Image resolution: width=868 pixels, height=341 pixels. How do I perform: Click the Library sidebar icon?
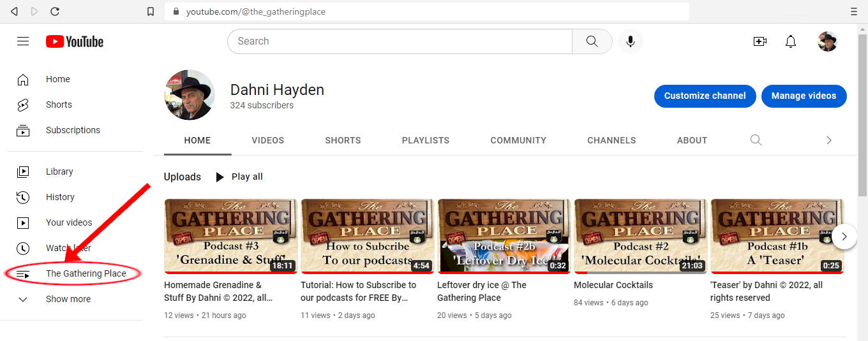[x=23, y=171]
